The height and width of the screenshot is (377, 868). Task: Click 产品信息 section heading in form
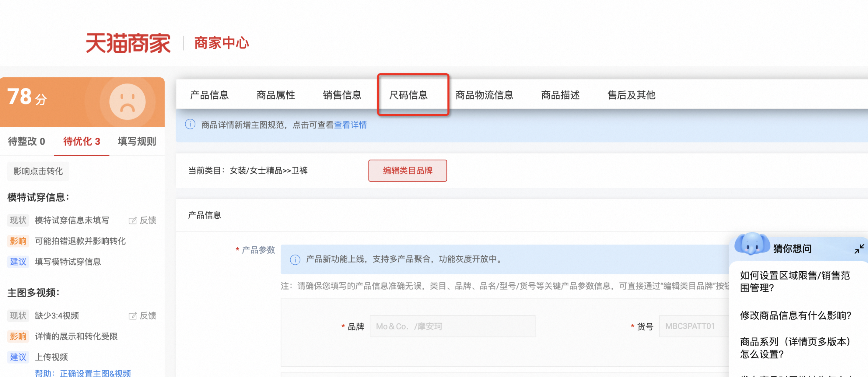pyautogui.click(x=205, y=215)
